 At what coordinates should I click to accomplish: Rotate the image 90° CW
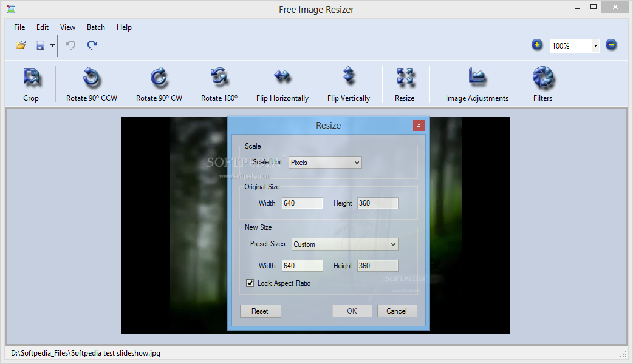coord(159,84)
